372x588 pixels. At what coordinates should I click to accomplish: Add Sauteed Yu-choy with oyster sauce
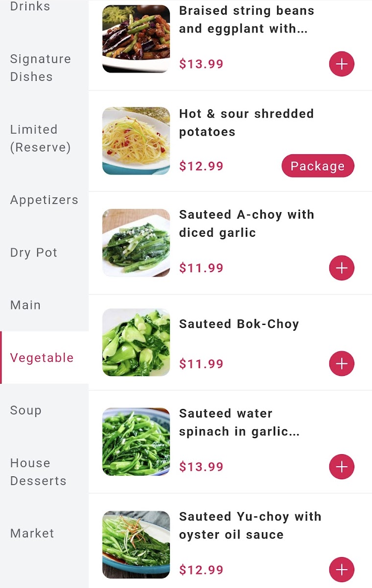coord(342,570)
